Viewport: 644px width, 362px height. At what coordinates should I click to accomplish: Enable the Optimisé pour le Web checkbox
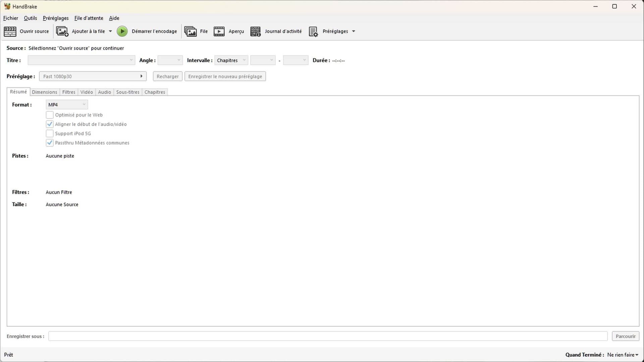pyautogui.click(x=50, y=115)
